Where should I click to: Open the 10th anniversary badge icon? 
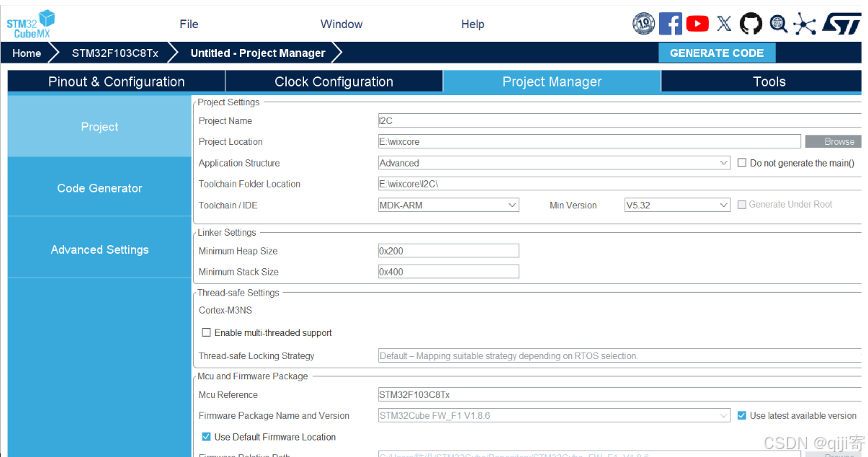643,24
